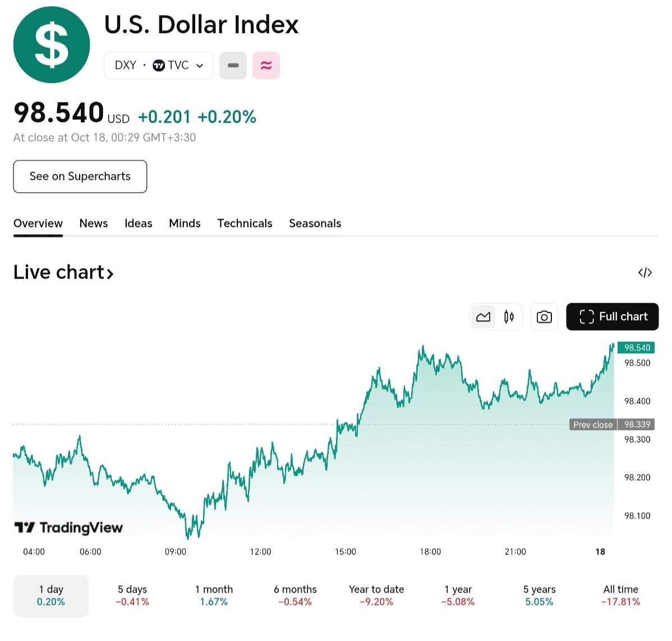The width and height of the screenshot is (672, 641).
Task: Click the TradingView logo on chart
Action: [68, 528]
